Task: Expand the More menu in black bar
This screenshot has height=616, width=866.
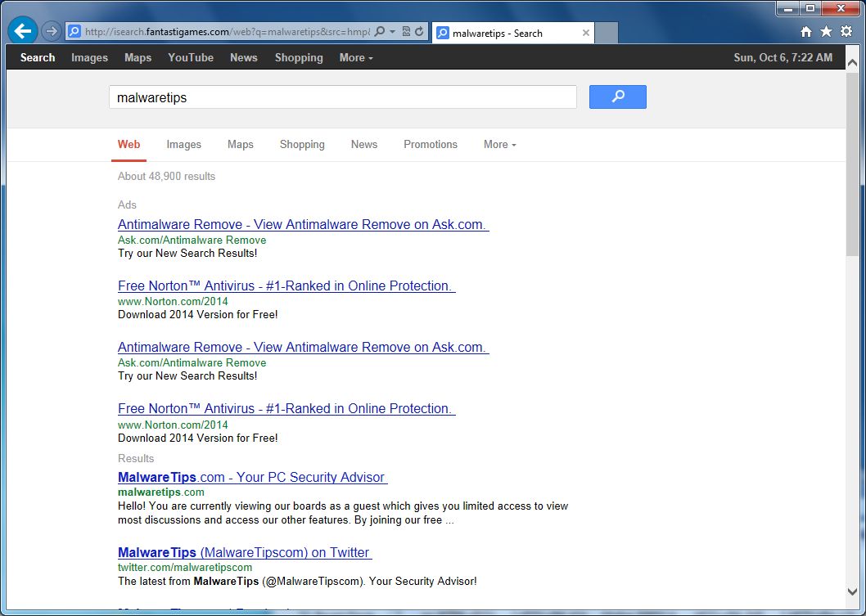Action: [356, 57]
